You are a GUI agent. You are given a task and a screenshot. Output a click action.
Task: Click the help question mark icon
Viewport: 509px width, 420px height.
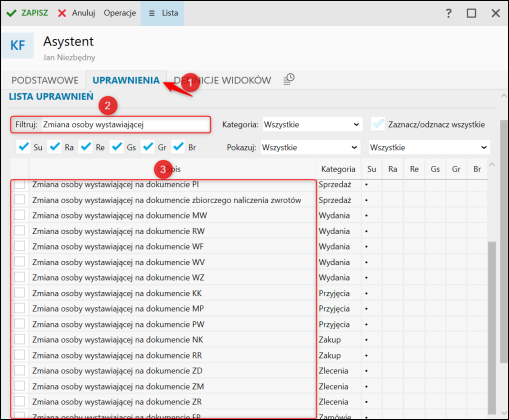point(448,13)
